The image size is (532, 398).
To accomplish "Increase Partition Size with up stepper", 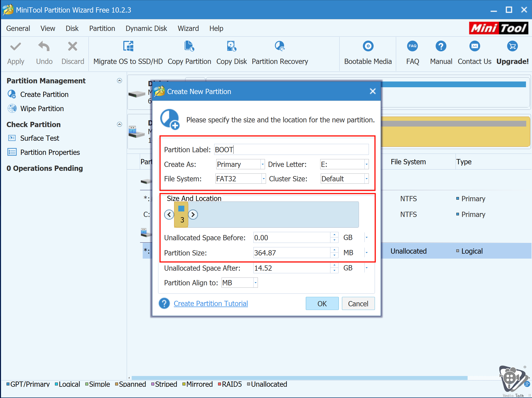I will coord(334,250).
